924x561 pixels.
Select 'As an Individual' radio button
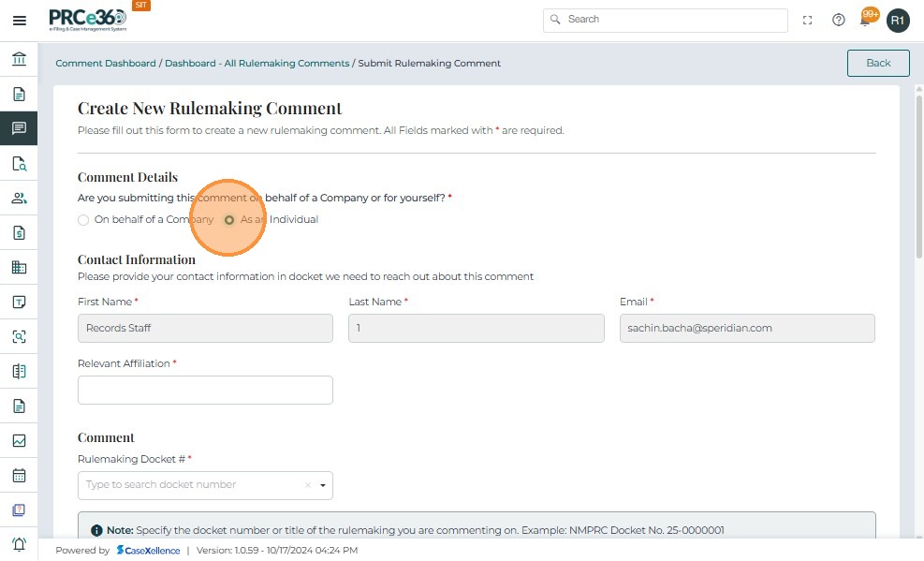coord(229,220)
